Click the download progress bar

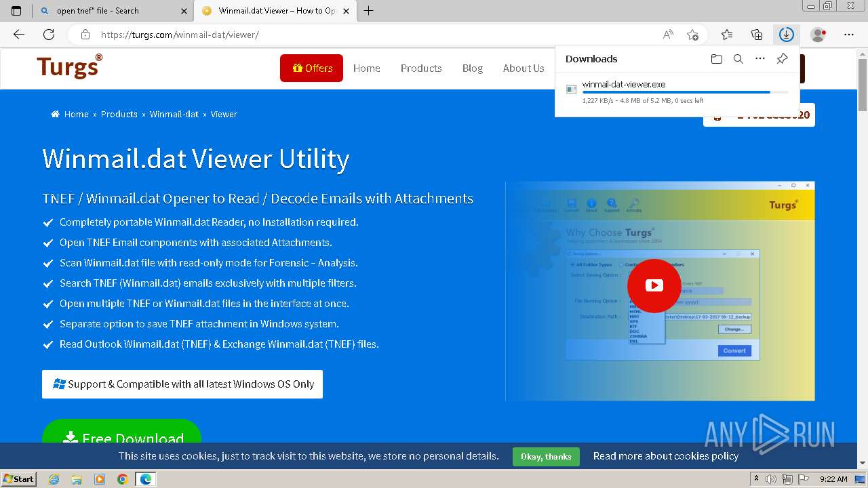(x=685, y=92)
